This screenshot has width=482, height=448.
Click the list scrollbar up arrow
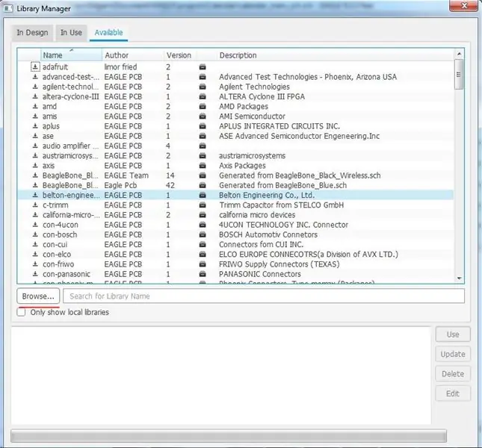459,54
